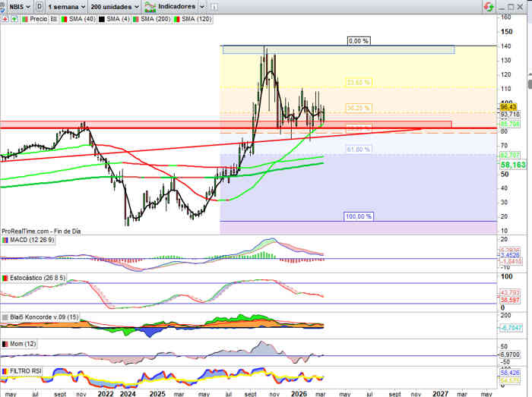
Task: Click the red plus icon beside Precio
Action: [x=5, y=18]
